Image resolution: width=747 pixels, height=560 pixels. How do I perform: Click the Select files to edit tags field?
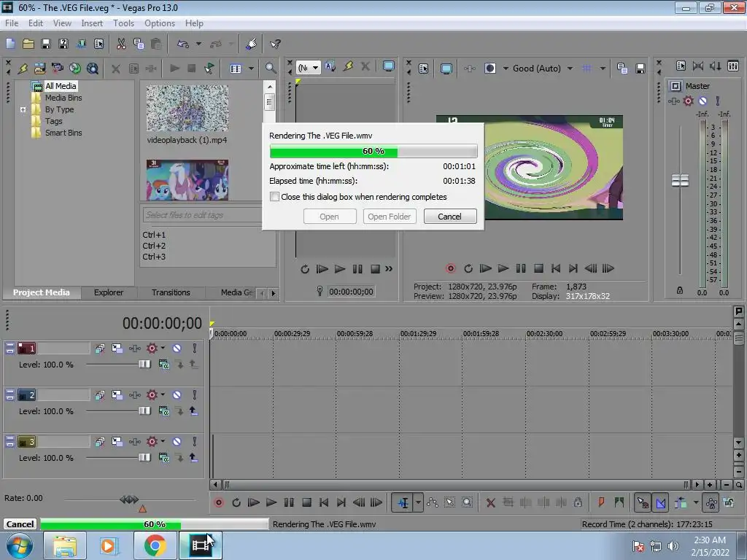202,215
